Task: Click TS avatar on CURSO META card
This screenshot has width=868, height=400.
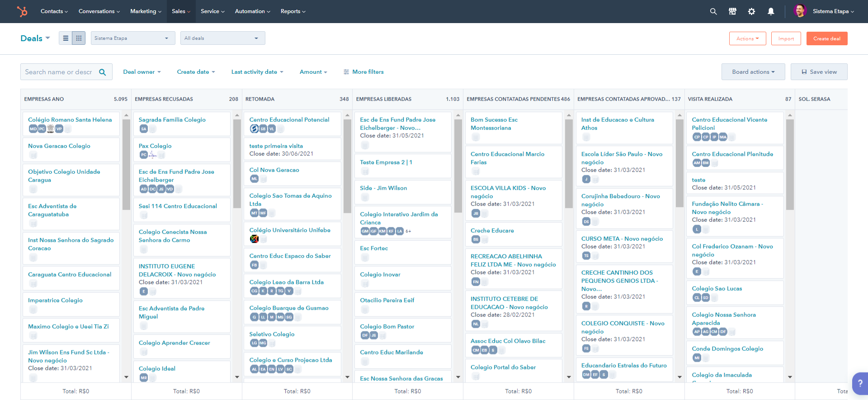Action: coord(586,256)
